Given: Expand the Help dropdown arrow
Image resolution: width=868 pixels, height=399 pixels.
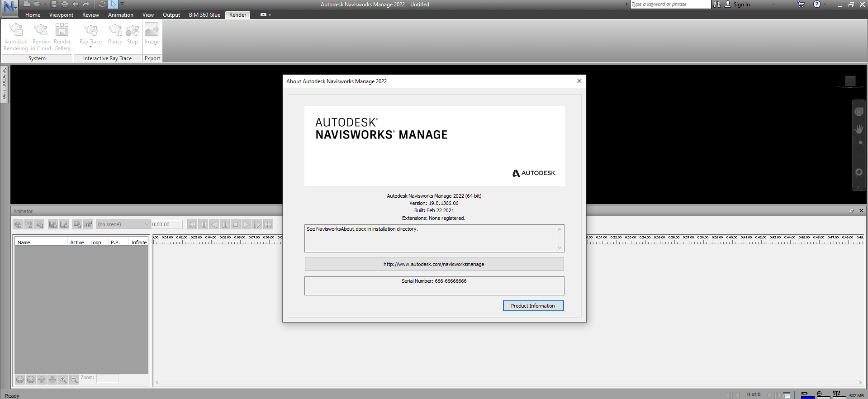Looking at the screenshot, I should 825,4.
